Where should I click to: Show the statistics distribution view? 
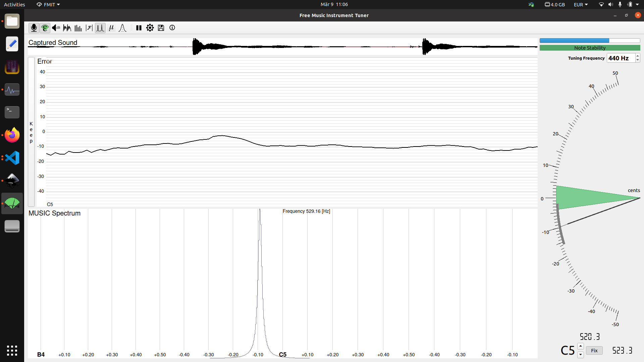pos(122,28)
